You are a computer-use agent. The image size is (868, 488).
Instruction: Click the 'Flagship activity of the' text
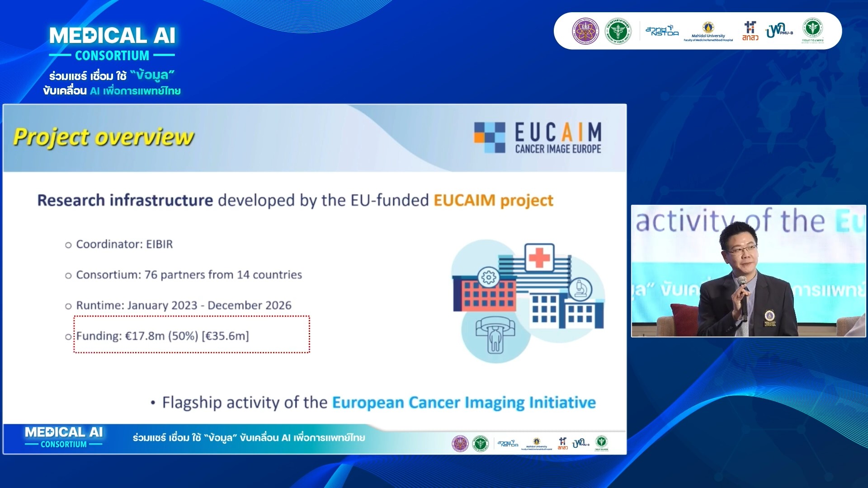(x=245, y=402)
